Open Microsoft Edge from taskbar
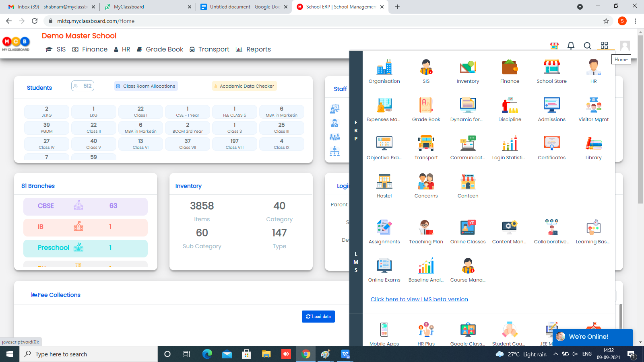The height and width of the screenshot is (362, 644). pyautogui.click(x=207, y=354)
